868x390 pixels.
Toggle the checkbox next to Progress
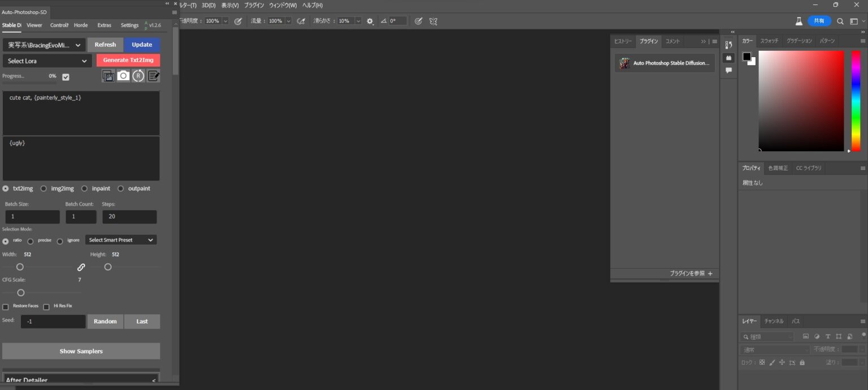66,77
